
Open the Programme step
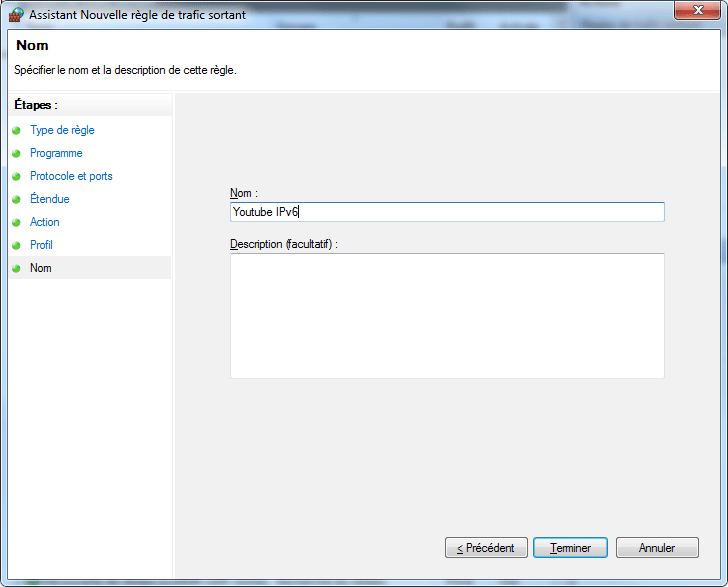pos(56,153)
